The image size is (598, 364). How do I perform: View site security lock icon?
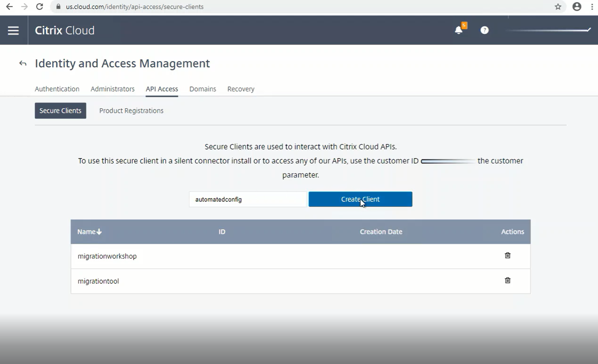coord(58,7)
